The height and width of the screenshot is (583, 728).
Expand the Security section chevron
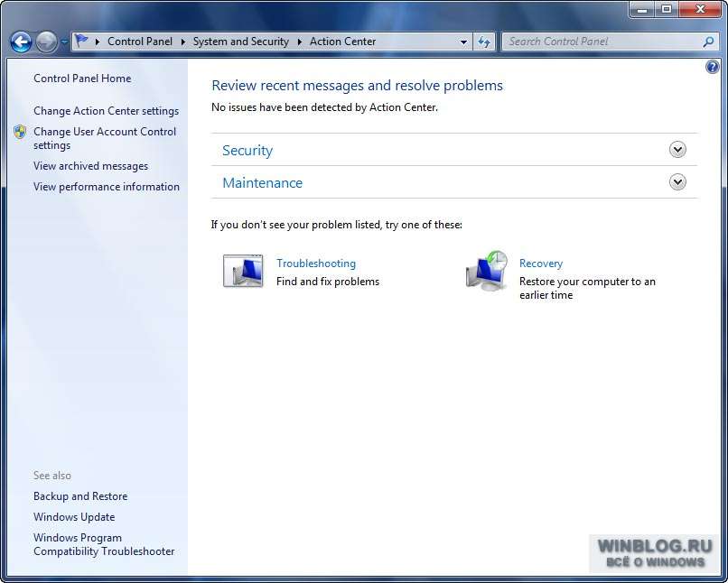(x=677, y=149)
